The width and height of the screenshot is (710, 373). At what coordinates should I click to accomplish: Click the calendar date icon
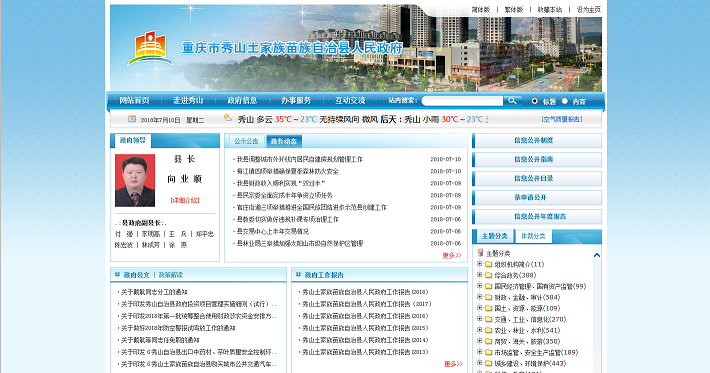pyautogui.click(x=132, y=119)
